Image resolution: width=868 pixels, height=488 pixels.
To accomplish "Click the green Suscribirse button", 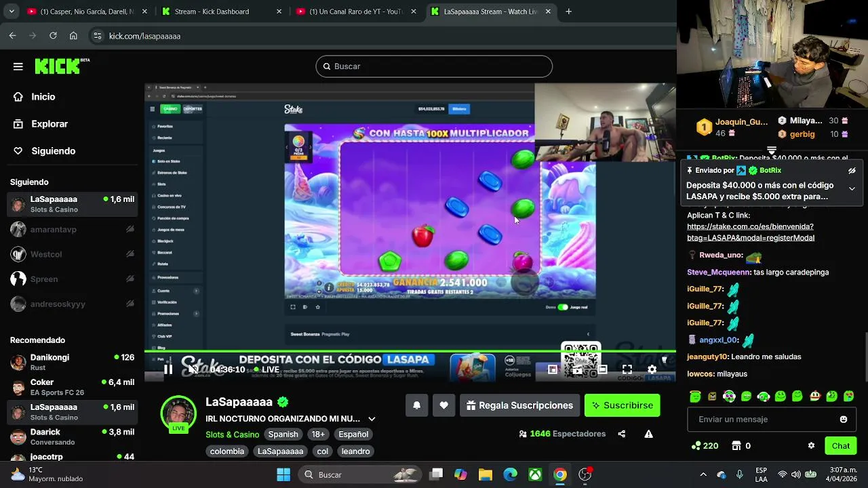I will (x=622, y=405).
